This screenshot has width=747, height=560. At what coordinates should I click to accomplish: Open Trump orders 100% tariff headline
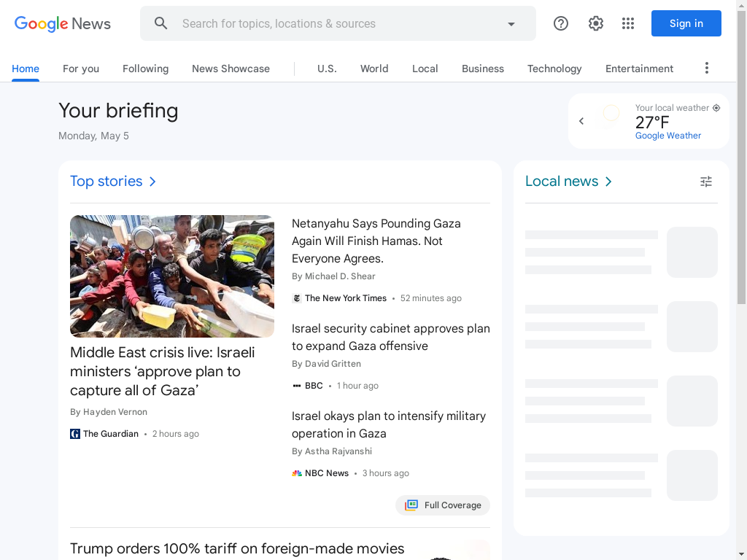pyautogui.click(x=237, y=548)
